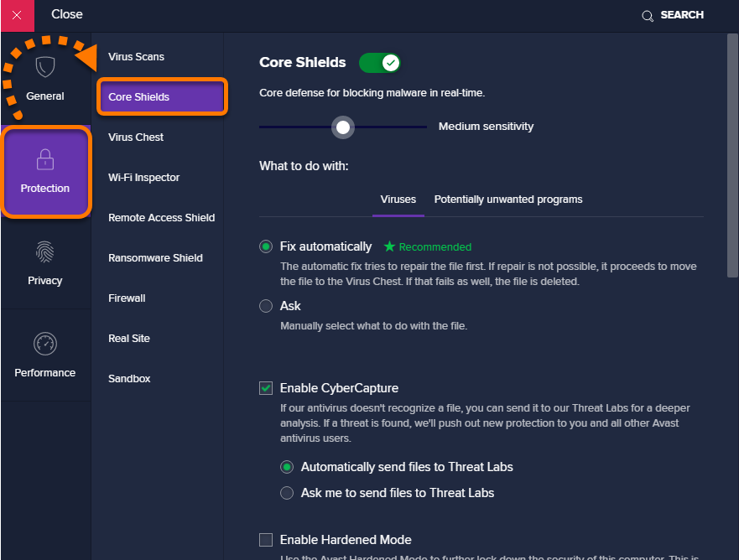Viewport: 739px width, 560px height.
Task: Click Manually select what to do text
Action: [x=374, y=326]
